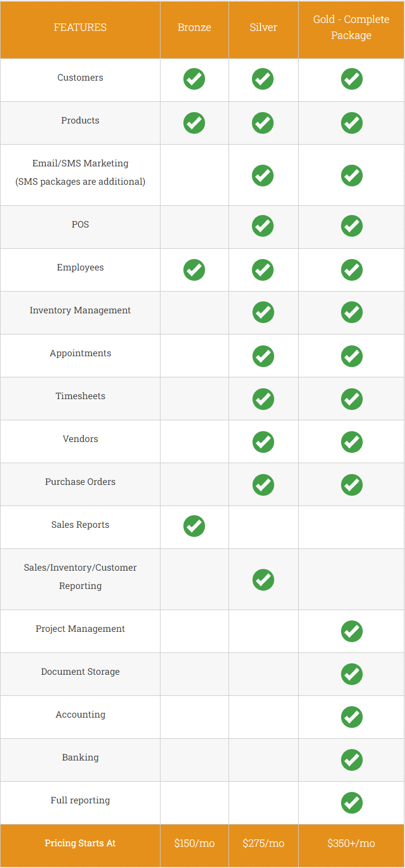Click the FEATURES column heading
The height and width of the screenshot is (868, 405).
(81, 27)
